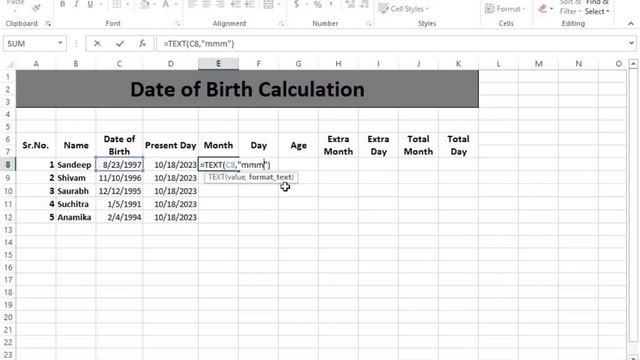Click inside the formula bar
Viewport: 640px width, 360px height.
pyautogui.click(x=392, y=43)
